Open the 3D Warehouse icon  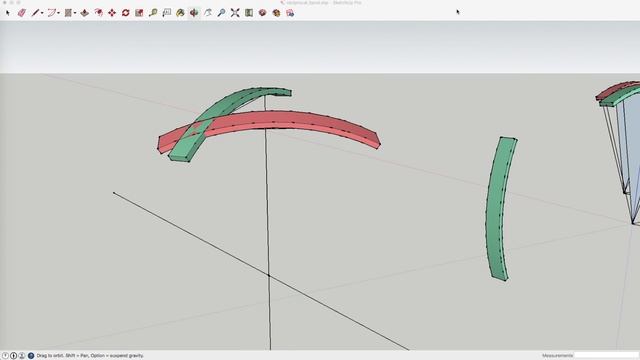coord(249,13)
